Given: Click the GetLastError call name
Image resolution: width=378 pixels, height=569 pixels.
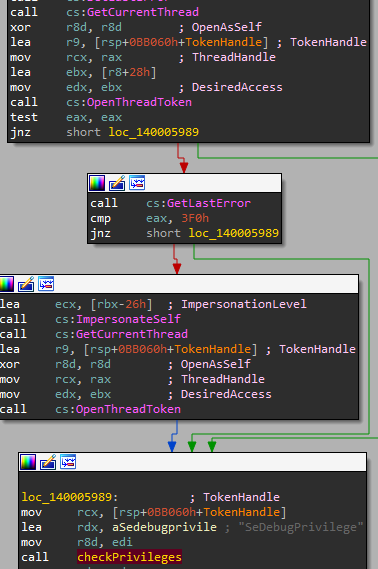Looking at the screenshot, I should (x=209, y=203).
